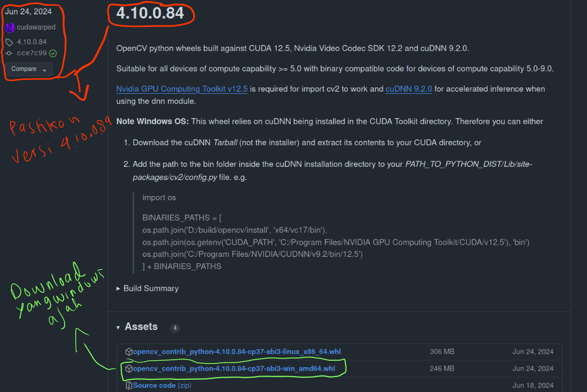Click the commit icon beside cce7c99
The width and height of the screenshot is (587, 392).
9,54
